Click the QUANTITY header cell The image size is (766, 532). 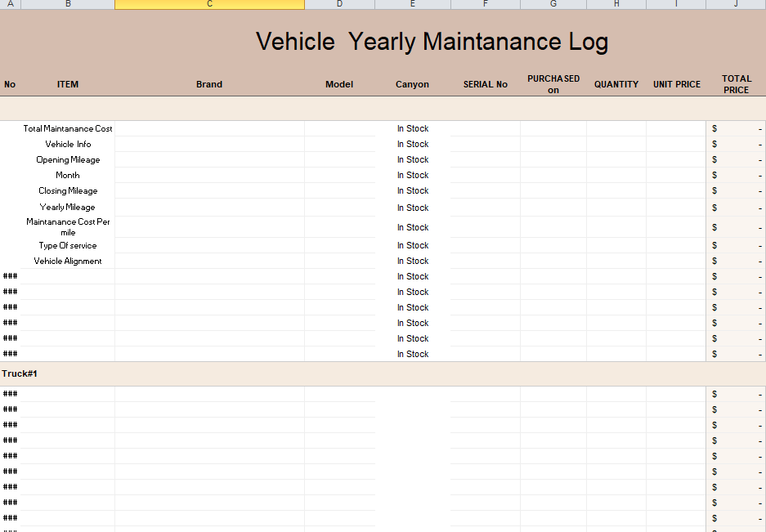[x=616, y=84]
